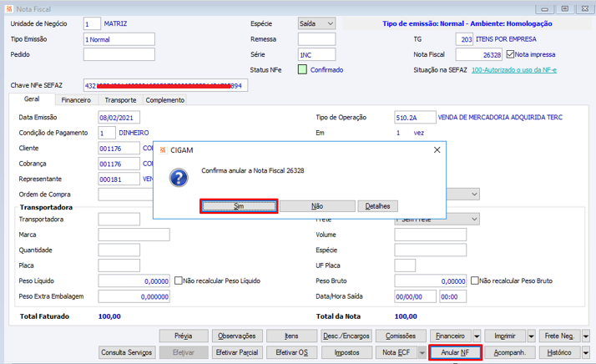Click the Data/Hora Saída date field

(415, 296)
